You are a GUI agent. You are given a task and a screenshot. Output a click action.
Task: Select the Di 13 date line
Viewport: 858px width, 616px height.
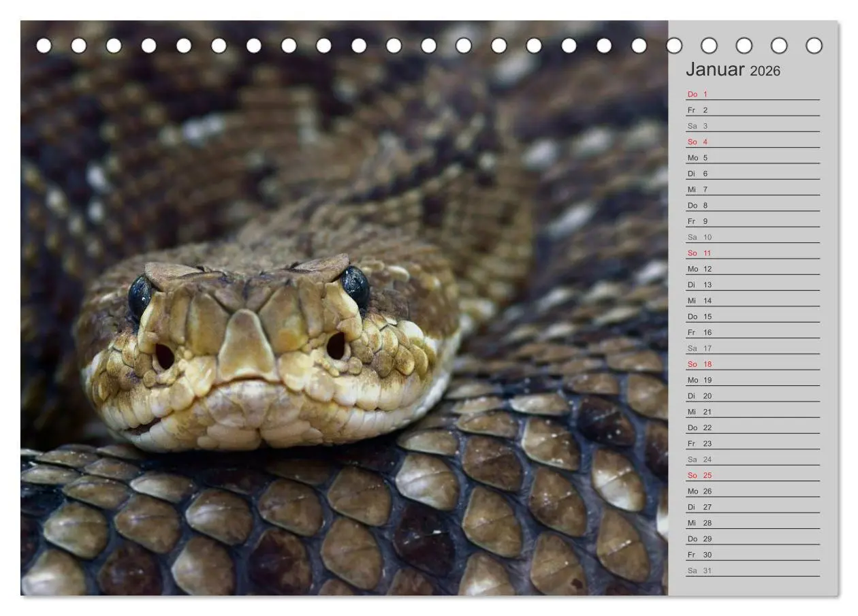point(752,285)
